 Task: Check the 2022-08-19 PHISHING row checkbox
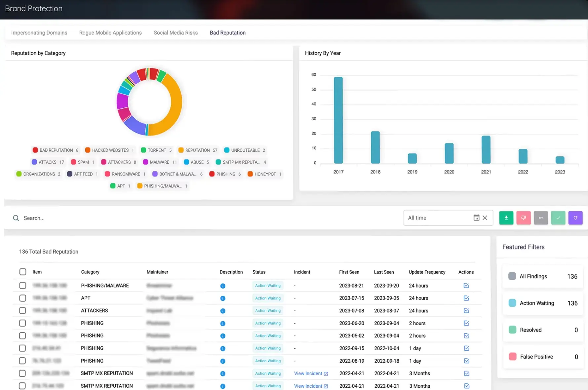22,361
